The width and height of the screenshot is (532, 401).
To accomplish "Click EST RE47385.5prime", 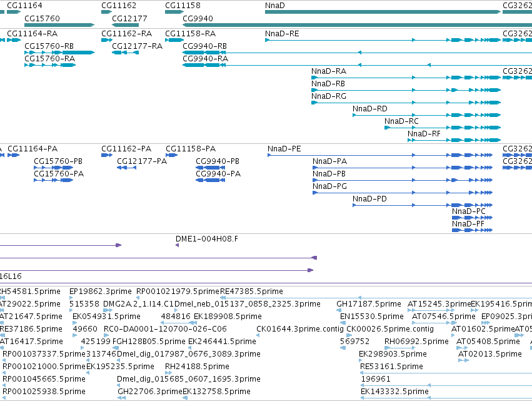I will click(251, 292).
